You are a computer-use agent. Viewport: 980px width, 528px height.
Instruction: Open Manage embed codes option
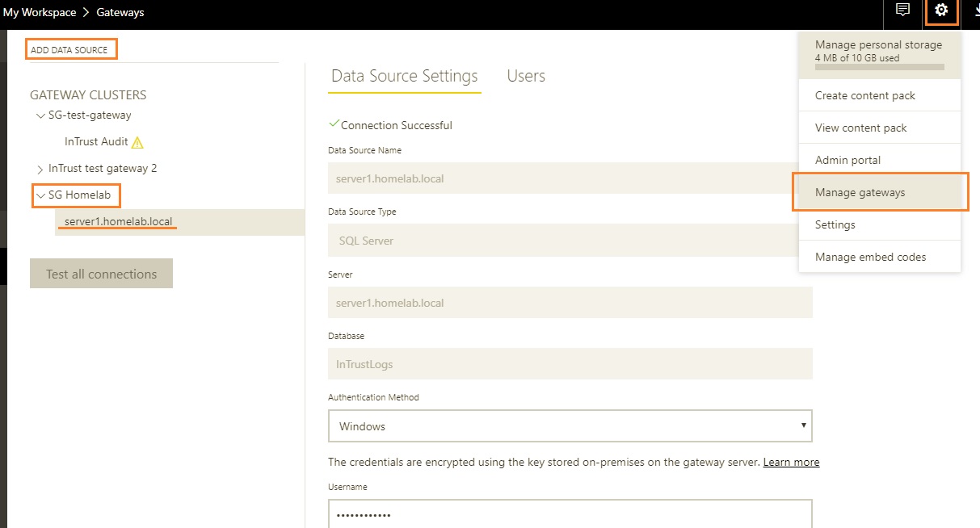(x=870, y=257)
